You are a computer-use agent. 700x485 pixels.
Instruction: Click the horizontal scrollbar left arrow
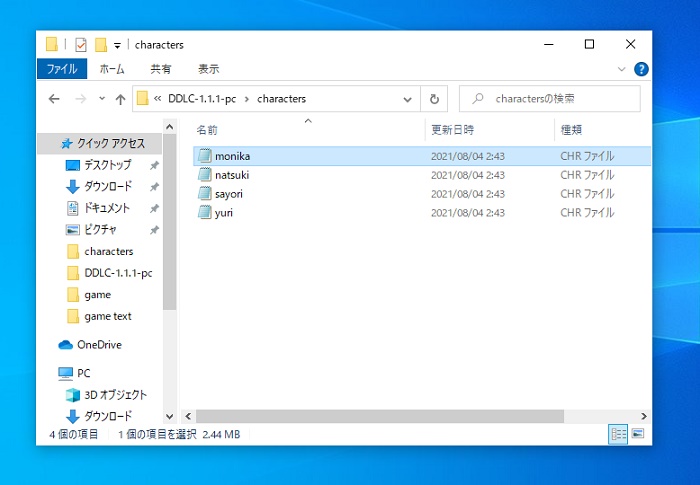(x=188, y=416)
